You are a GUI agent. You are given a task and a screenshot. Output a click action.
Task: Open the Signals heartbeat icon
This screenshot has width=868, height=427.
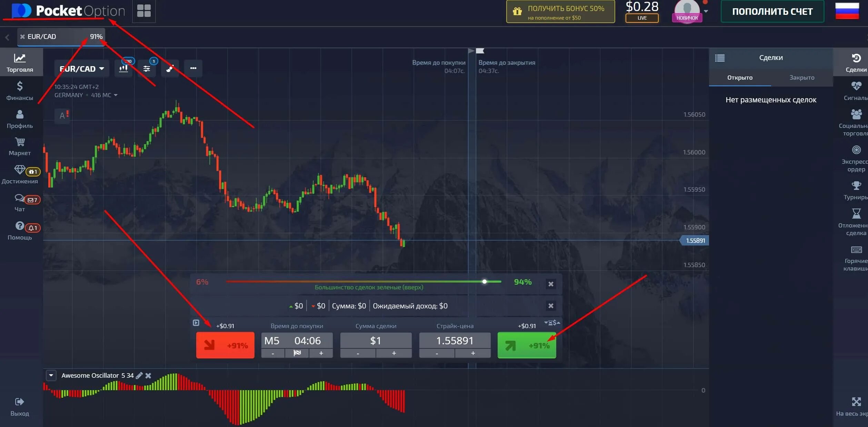tap(856, 86)
